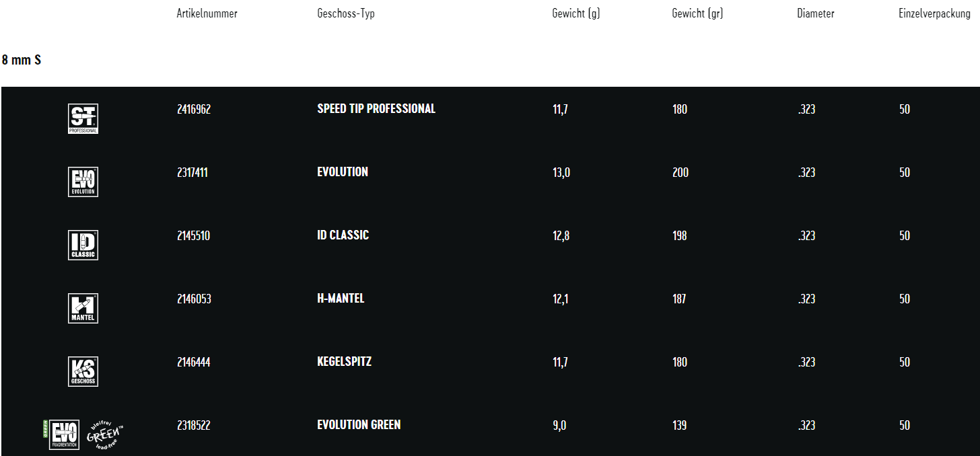980x456 pixels.
Task: Click the Einzelverpackung column header
Action: [934, 13]
